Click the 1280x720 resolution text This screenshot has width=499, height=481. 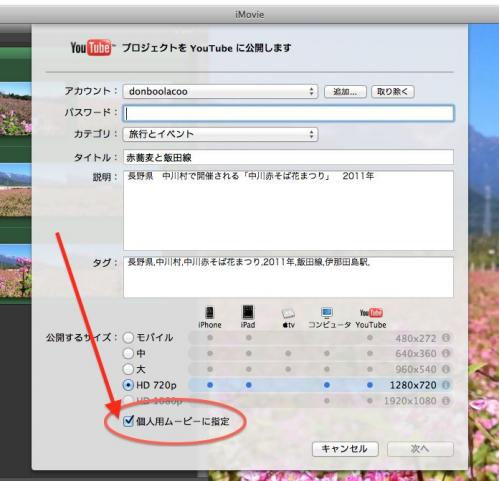click(x=413, y=385)
